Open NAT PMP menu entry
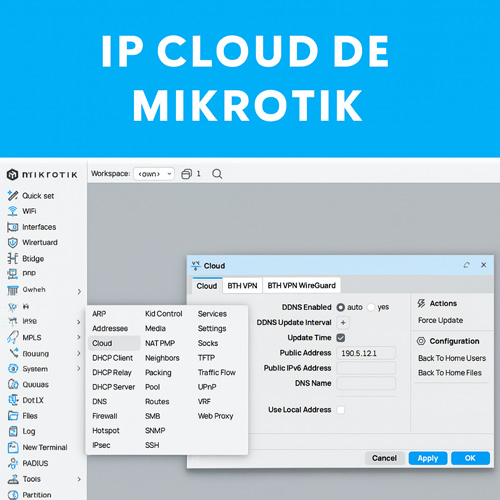The image size is (500, 500). [160, 343]
